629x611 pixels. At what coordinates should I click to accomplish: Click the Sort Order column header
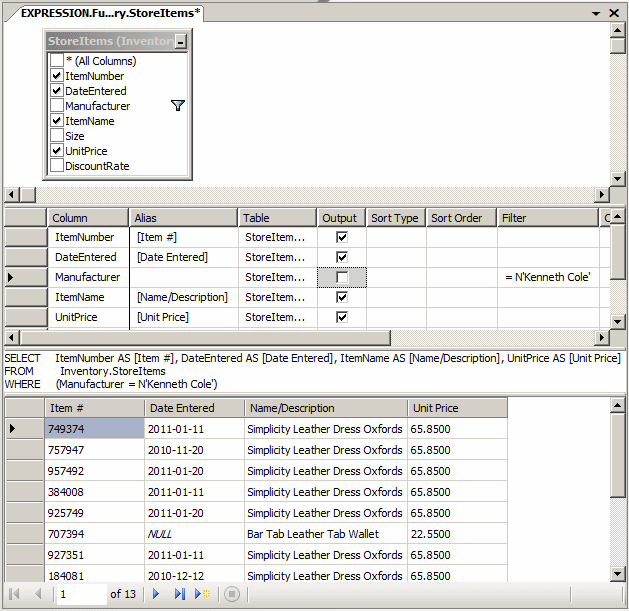coord(461,218)
